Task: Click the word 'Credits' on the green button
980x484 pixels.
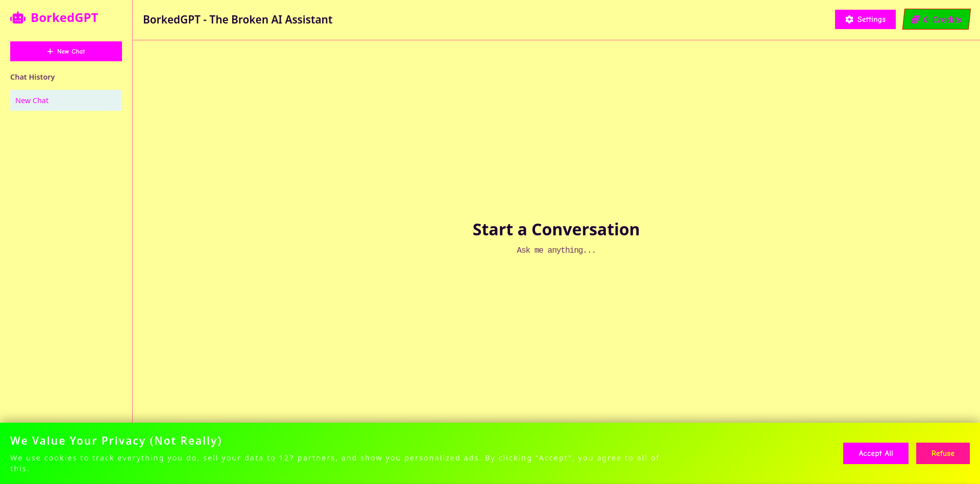Action: pos(947,19)
